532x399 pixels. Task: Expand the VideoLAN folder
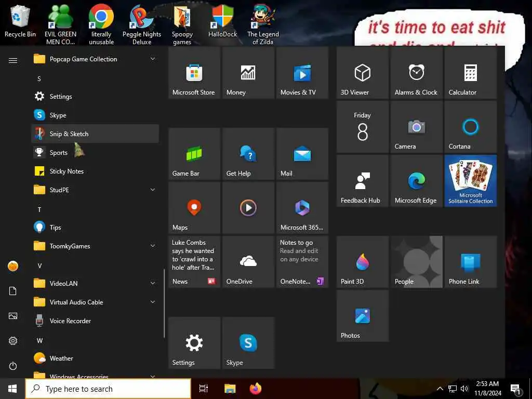95,283
